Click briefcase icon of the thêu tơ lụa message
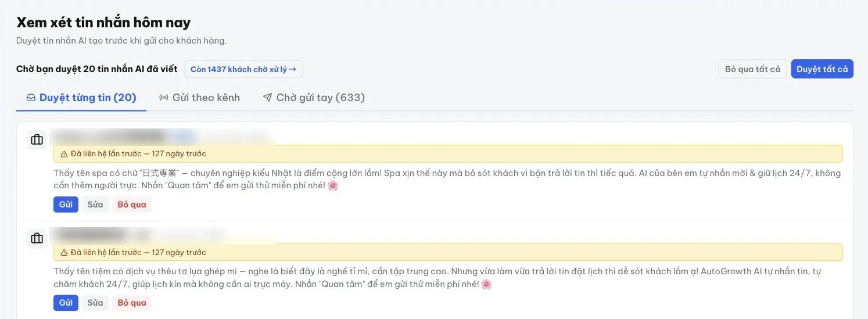This screenshot has height=319, width=868. point(37,238)
